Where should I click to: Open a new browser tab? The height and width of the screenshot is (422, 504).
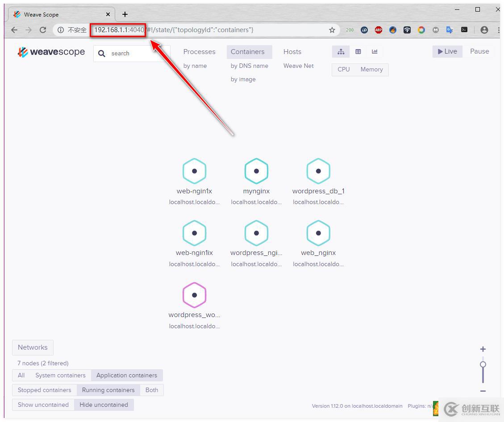[125, 14]
